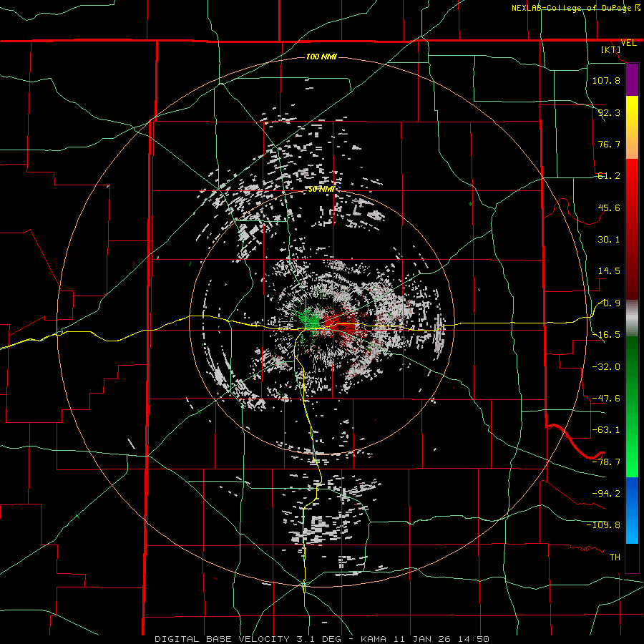
Task: Click the gray near-zero band of the color bar
Action: [632, 318]
